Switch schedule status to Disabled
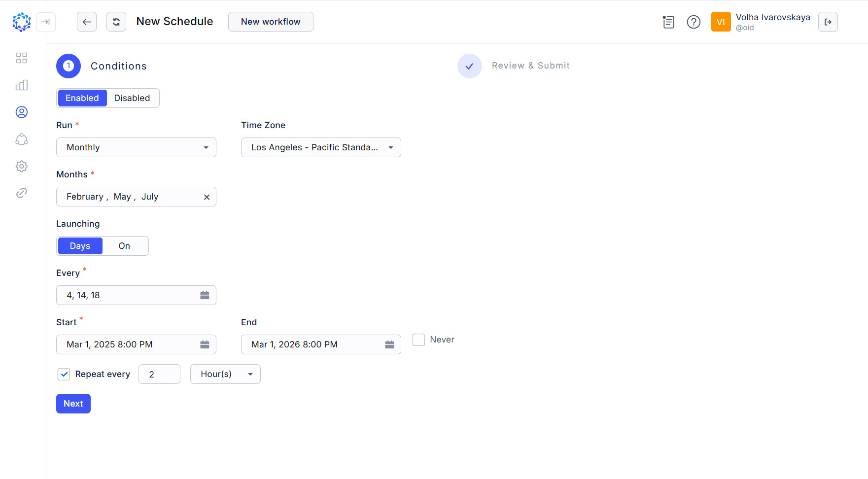 tap(132, 98)
